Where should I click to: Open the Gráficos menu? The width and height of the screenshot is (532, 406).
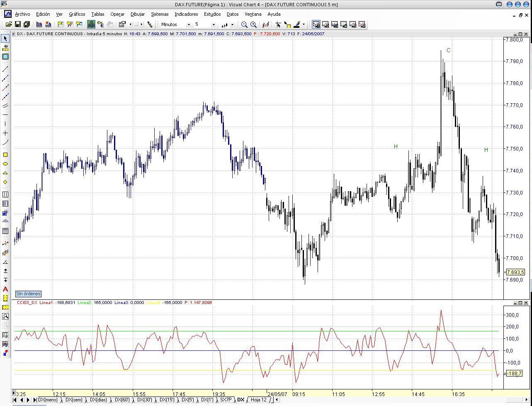tap(77, 14)
